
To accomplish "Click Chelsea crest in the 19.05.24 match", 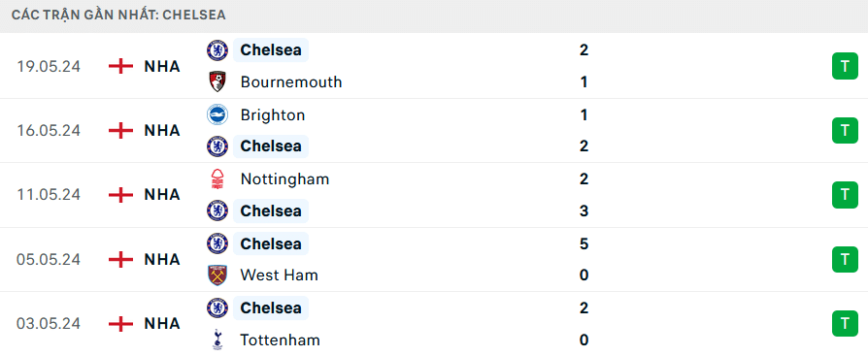I will pos(217,50).
